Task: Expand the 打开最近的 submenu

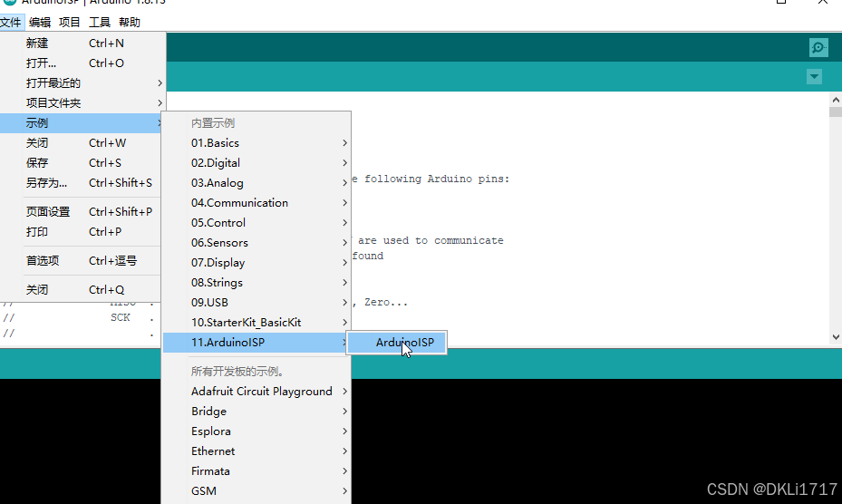Action: point(82,82)
